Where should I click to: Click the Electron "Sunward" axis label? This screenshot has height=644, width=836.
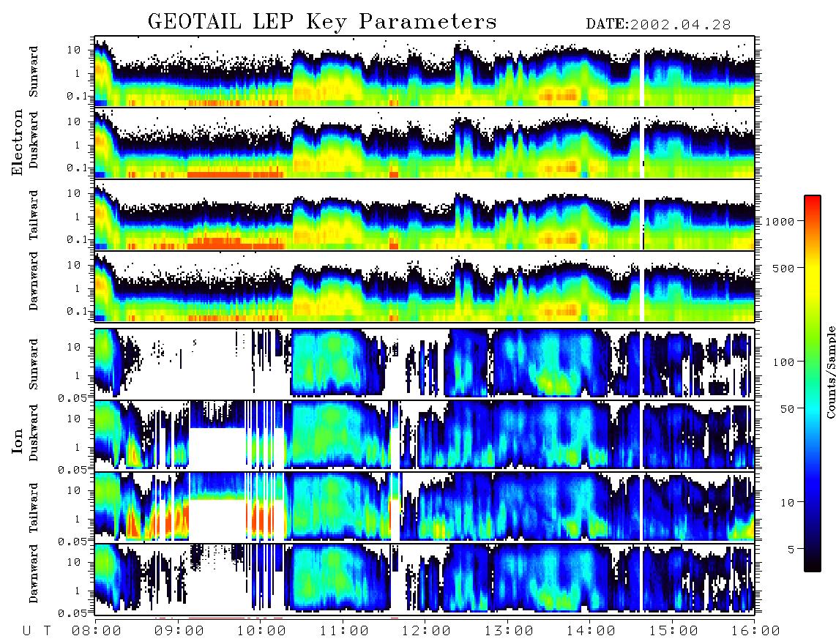34,72
